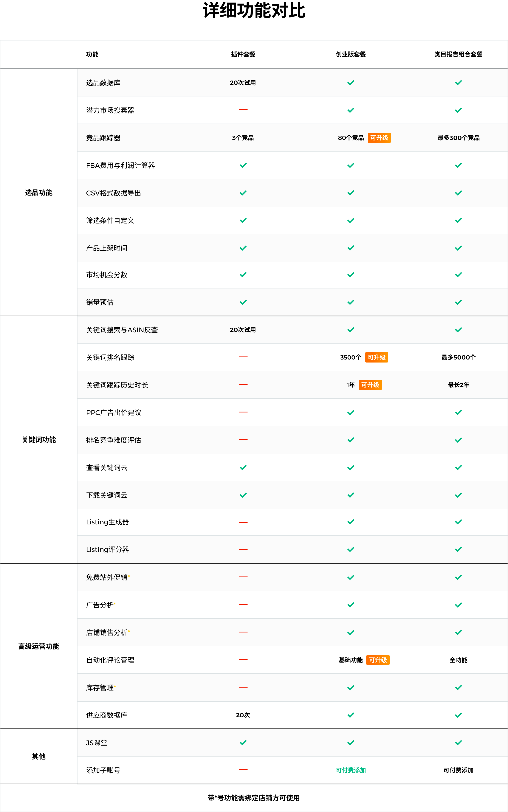The height and width of the screenshot is (812, 508).
Task: Click the 选品功能 category label
Action: point(39,192)
